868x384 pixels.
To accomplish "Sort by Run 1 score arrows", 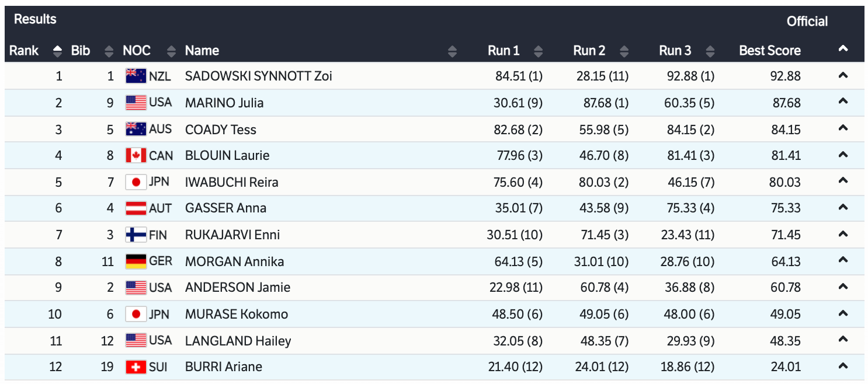I will pos(538,51).
